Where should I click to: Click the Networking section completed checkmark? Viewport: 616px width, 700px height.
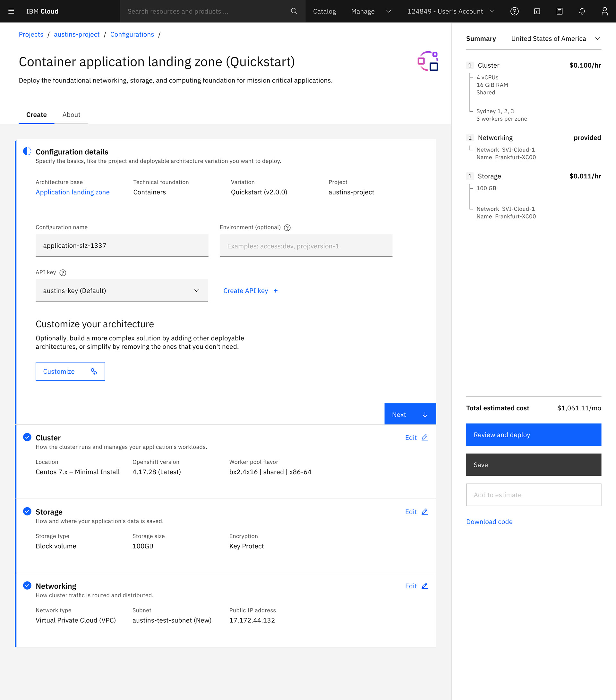pyautogui.click(x=27, y=586)
